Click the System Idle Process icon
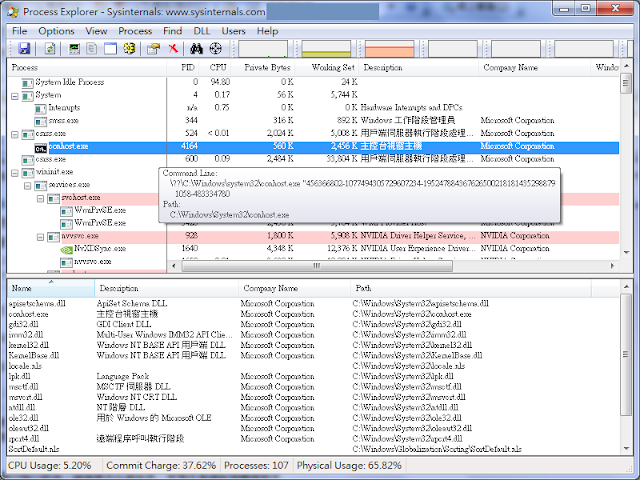This screenshot has width=640, height=480. point(27,83)
